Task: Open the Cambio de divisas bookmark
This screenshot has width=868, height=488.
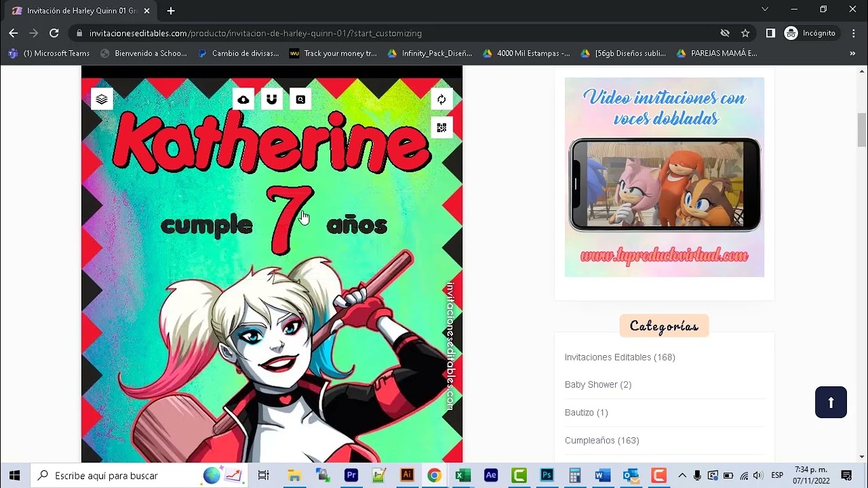Action: [239, 54]
